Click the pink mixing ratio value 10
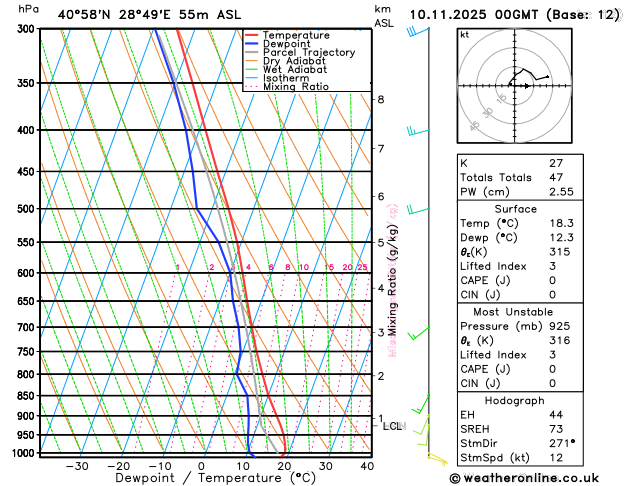Screen dimensions: 629x486 304,267
